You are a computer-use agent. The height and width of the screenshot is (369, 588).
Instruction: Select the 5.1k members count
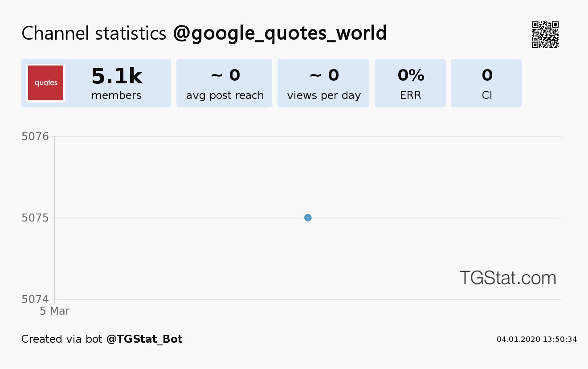coord(117,76)
